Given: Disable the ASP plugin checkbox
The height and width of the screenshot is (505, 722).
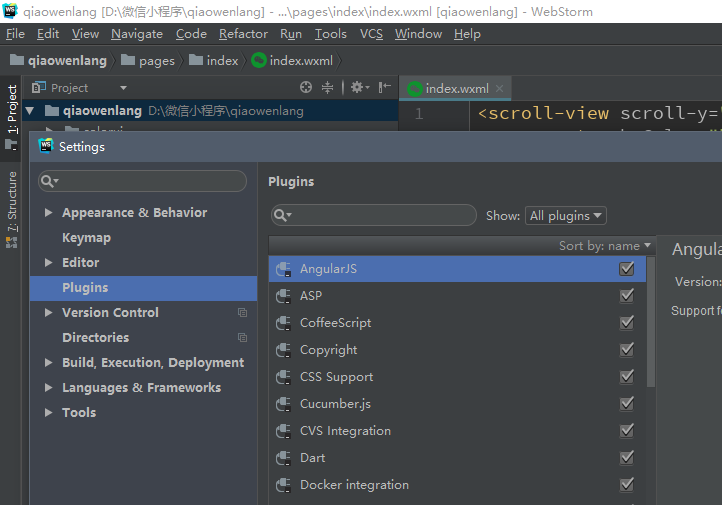Looking at the screenshot, I should click(x=627, y=296).
